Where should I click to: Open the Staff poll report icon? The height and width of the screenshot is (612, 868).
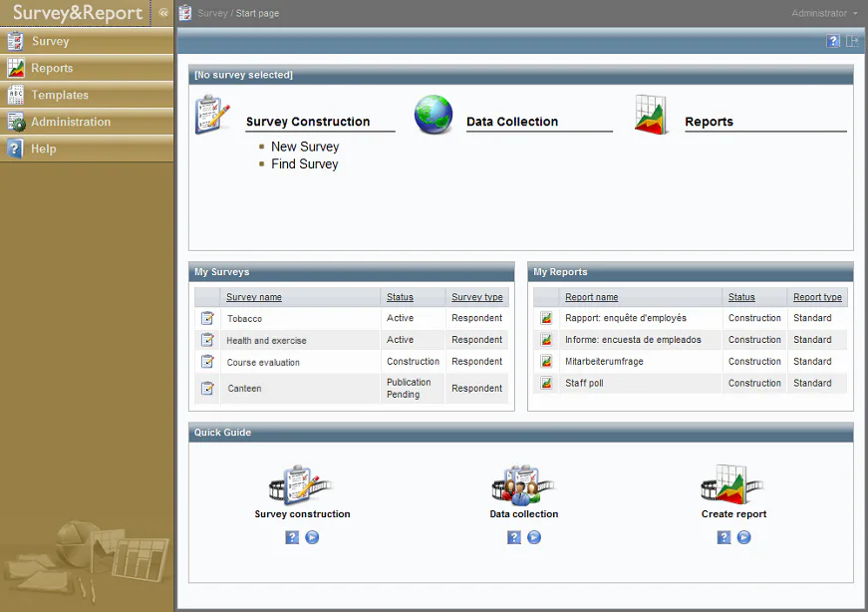point(546,383)
